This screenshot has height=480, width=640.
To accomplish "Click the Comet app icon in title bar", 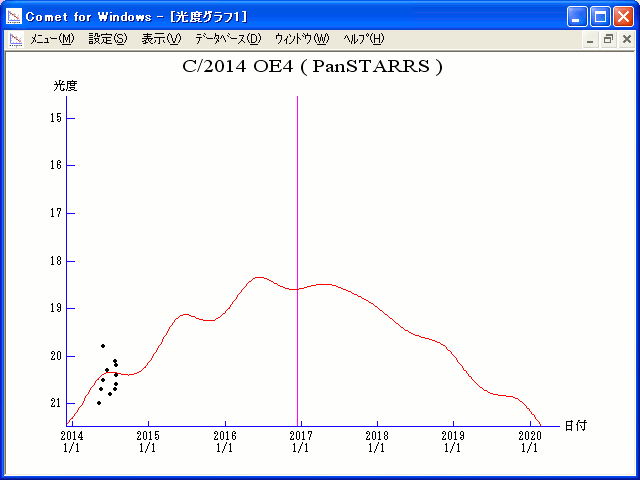I will click(x=14, y=16).
